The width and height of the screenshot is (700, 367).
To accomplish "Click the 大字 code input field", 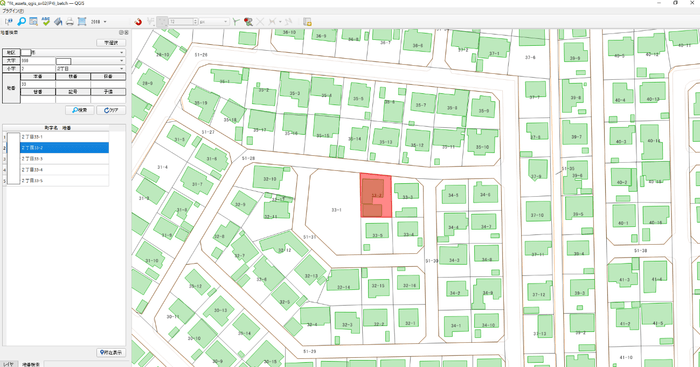I will [38, 61].
